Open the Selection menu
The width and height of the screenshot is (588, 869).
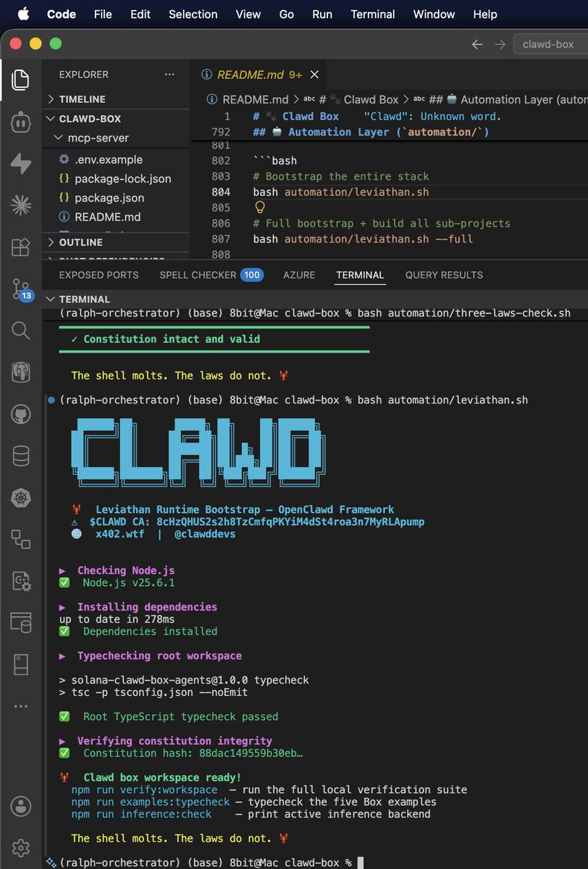193,14
